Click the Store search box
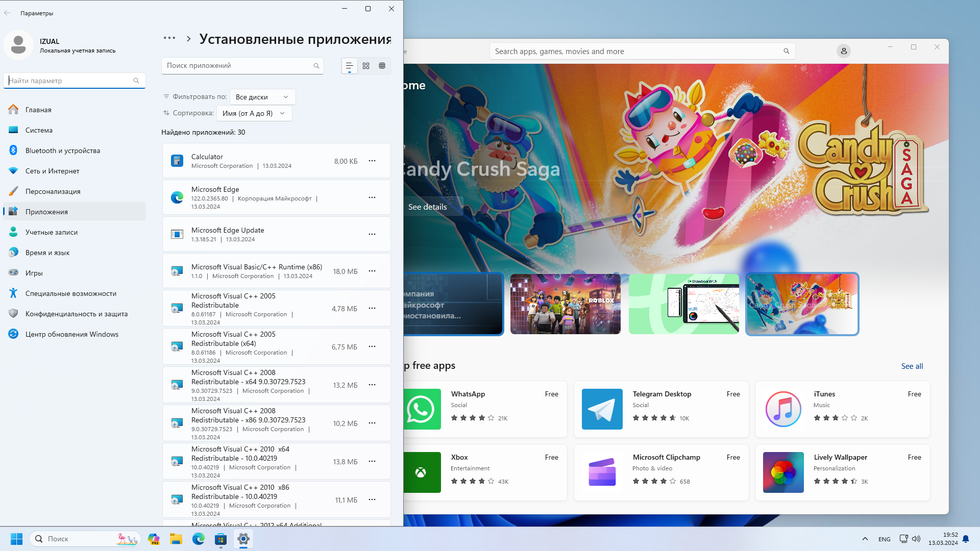This screenshot has width=980, height=551. 642,51
